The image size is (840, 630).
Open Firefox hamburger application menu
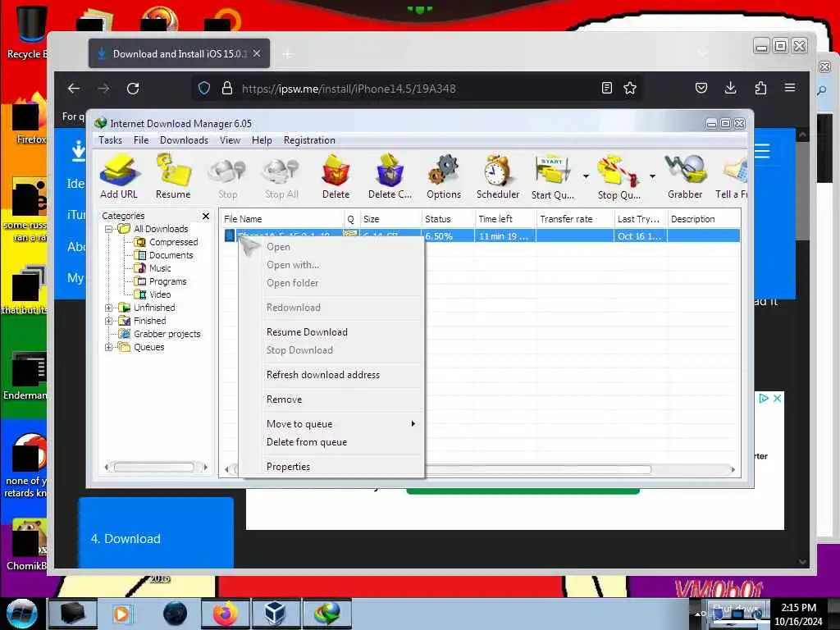point(790,88)
